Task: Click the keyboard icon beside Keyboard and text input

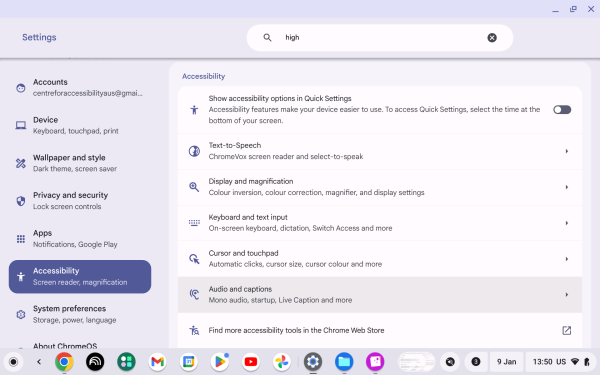Action: (194, 223)
